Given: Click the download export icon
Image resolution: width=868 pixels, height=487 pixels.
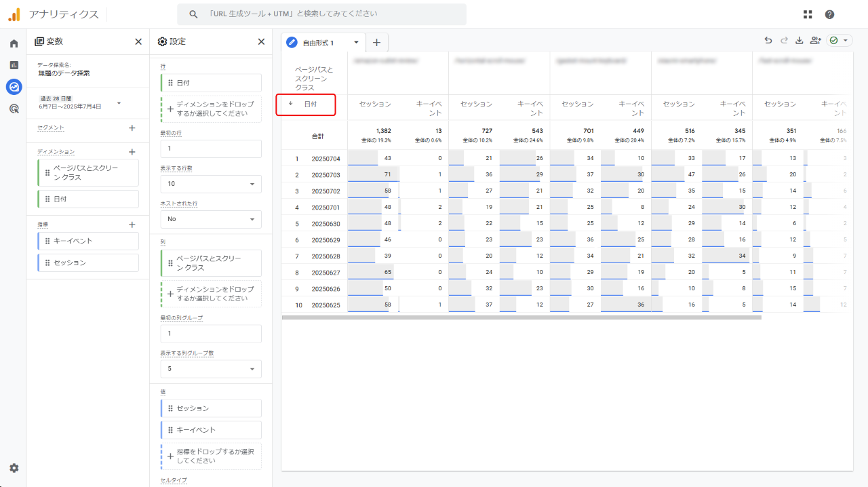Looking at the screenshot, I should pyautogui.click(x=799, y=41).
